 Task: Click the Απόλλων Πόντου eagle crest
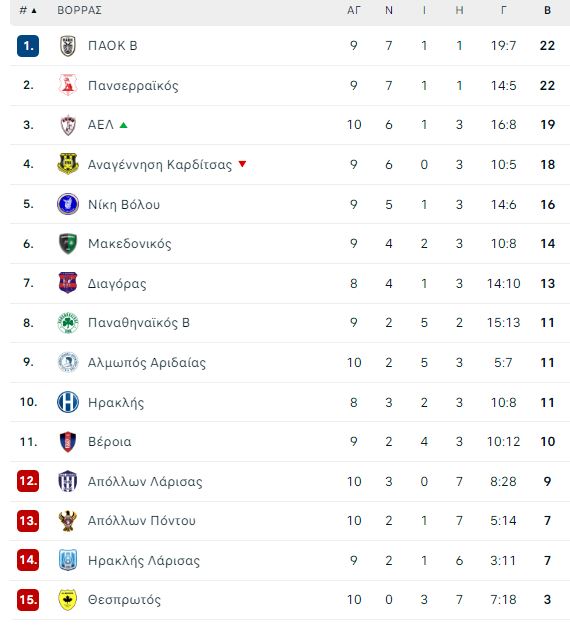(x=68, y=521)
